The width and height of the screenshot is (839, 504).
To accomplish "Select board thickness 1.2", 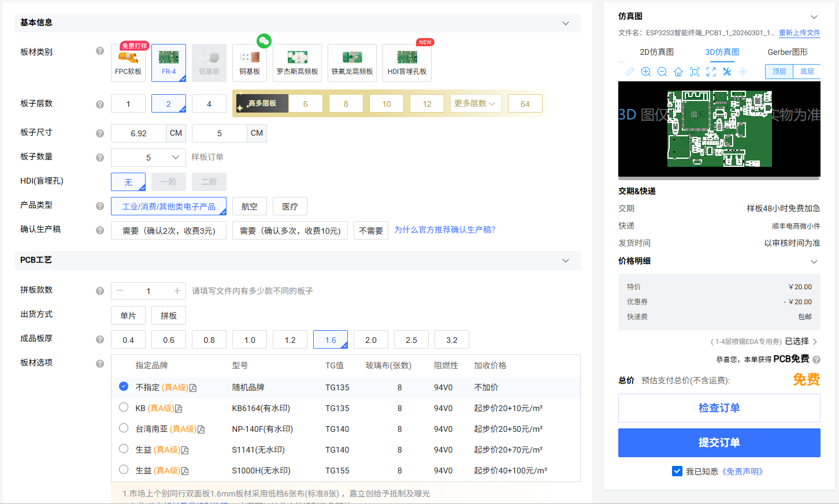I will (x=290, y=339).
